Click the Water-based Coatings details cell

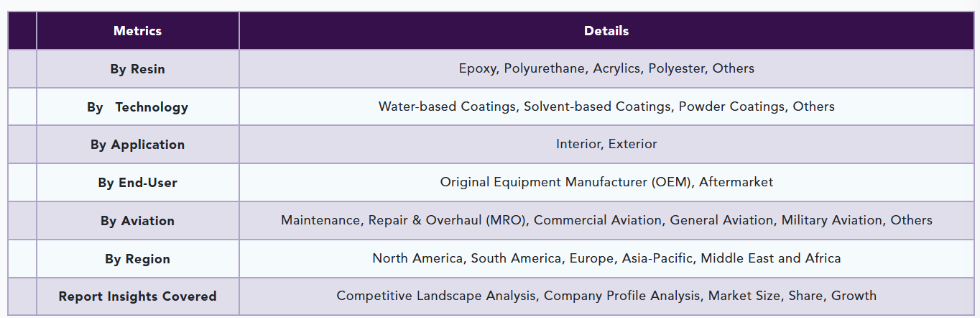click(606, 106)
